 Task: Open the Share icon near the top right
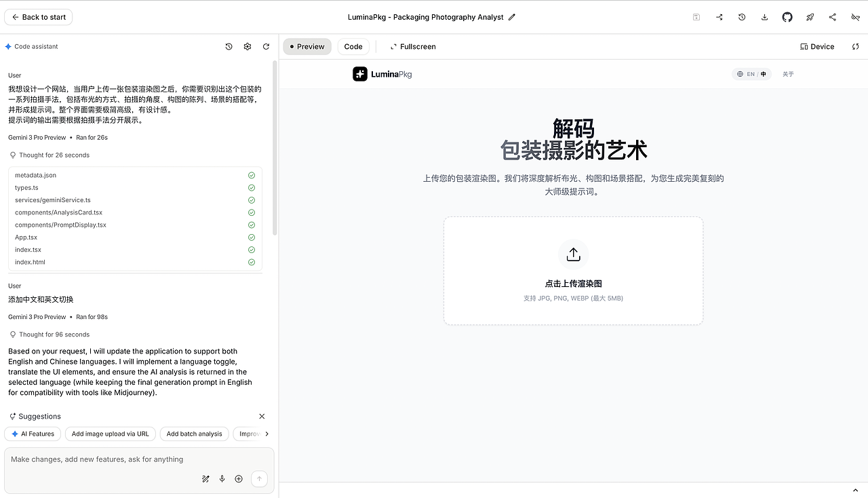coord(833,17)
